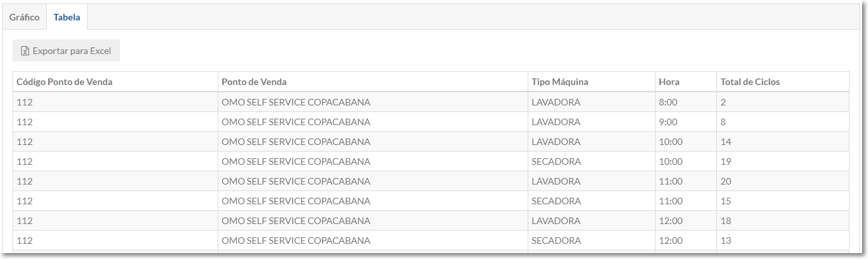868x259 pixels.
Task: Click the Excel icon in export button
Action: point(25,51)
